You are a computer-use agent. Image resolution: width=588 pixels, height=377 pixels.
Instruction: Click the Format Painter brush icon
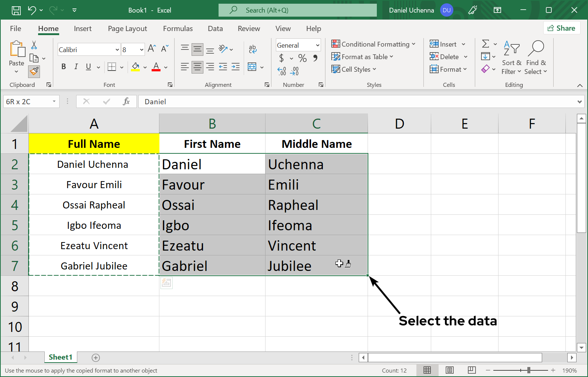coord(34,71)
